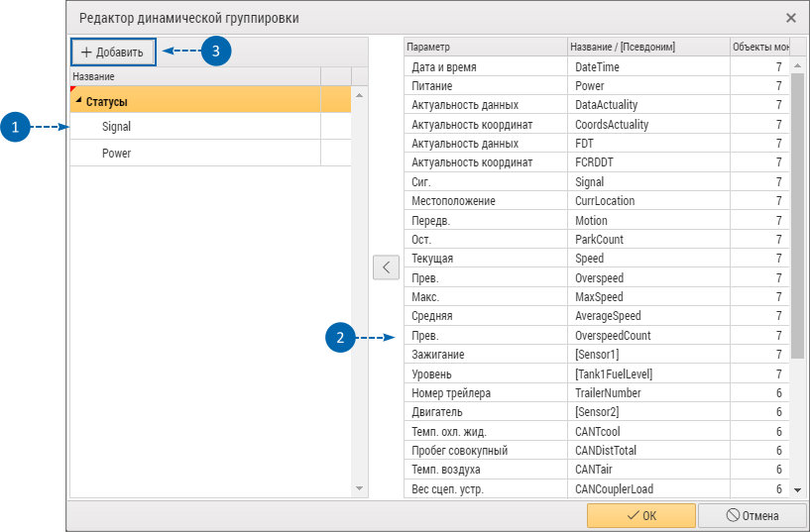Viewport: 810px width, 532px height.
Task: Click the left panel scroll-down arrow
Action: pos(360,488)
